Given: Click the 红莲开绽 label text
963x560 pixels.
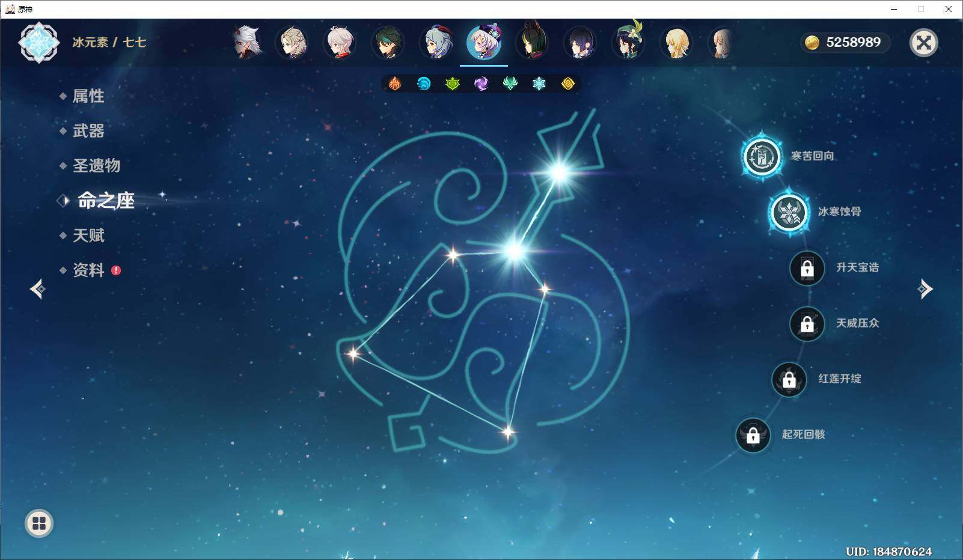Looking at the screenshot, I should click(839, 379).
